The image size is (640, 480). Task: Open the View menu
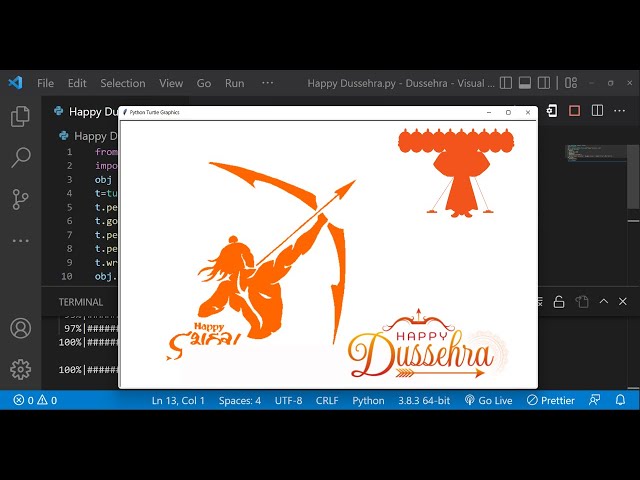click(x=171, y=83)
